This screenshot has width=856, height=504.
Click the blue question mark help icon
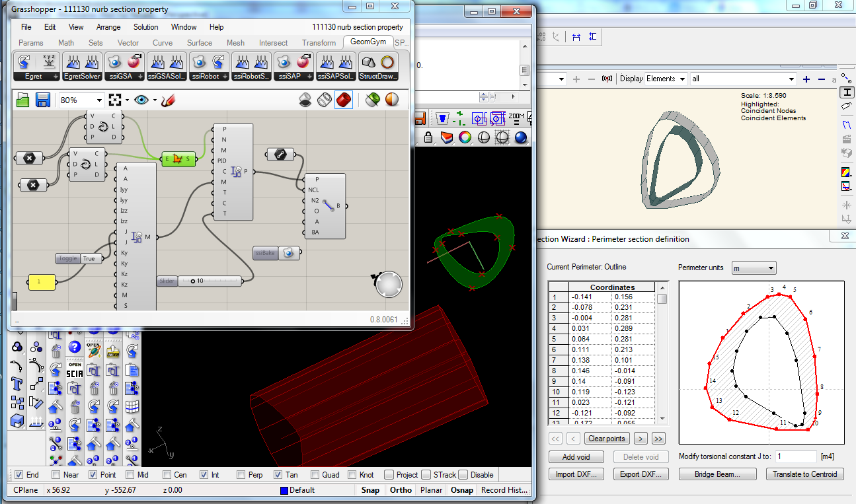coord(74,347)
